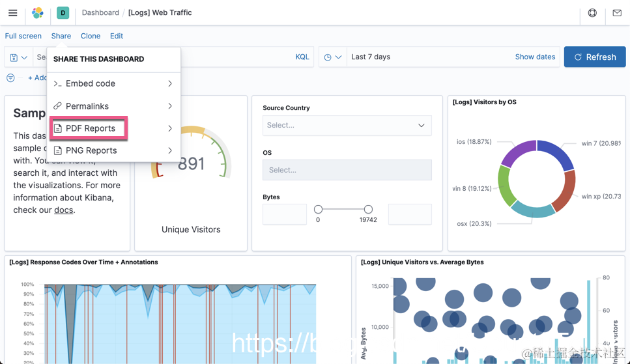
Task: Open the Source Country select dropdown
Action: pyautogui.click(x=347, y=126)
